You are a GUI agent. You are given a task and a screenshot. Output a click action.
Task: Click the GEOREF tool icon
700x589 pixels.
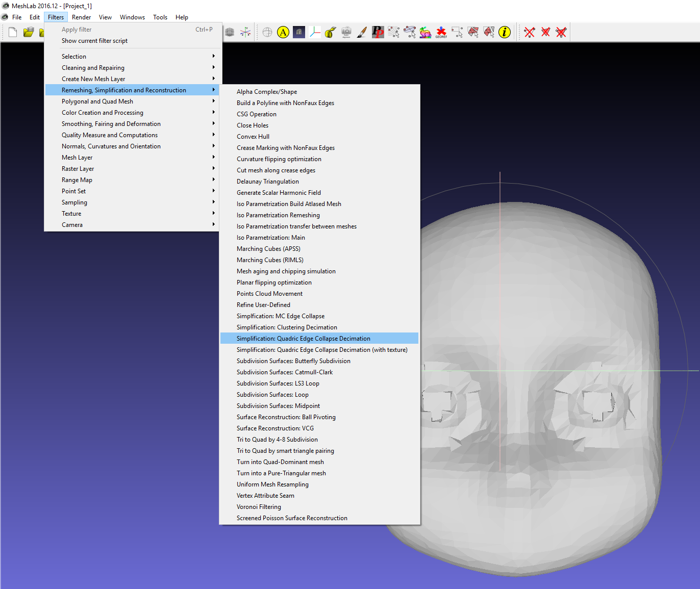[441, 33]
